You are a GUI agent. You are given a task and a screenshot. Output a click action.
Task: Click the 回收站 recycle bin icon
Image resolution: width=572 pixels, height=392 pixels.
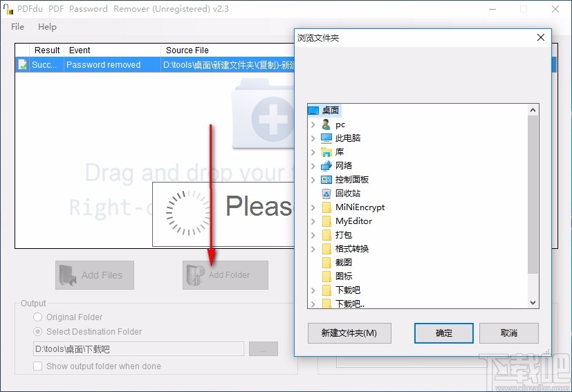[x=326, y=194]
